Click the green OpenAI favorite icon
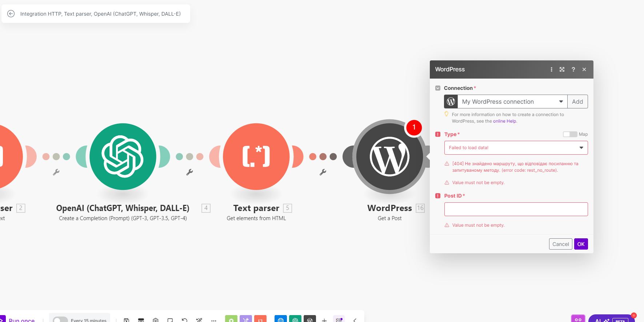Image resolution: width=644 pixels, height=322 pixels. (295, 319)
